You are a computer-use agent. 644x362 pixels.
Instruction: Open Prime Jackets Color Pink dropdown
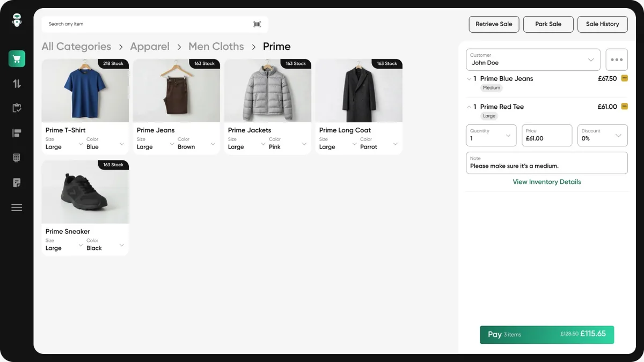point(288,143)
